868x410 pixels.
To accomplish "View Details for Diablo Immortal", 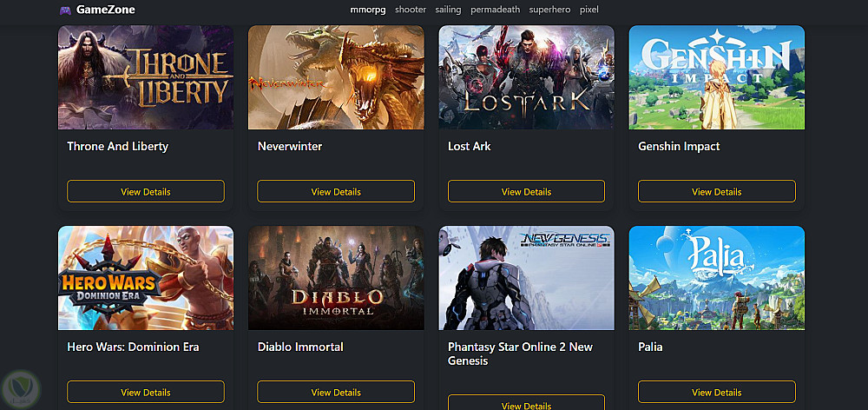I will pyautogui.click(x=336, y=392).
